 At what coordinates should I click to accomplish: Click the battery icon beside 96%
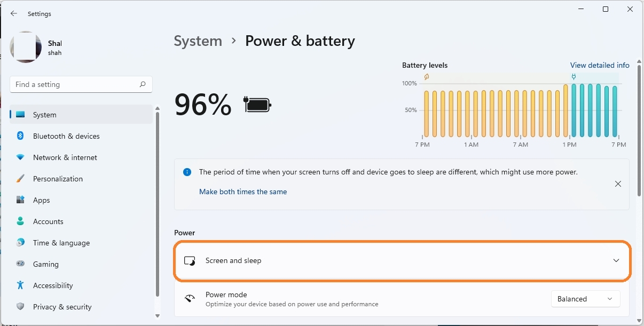pyautogui.click(x=257, y=105)
